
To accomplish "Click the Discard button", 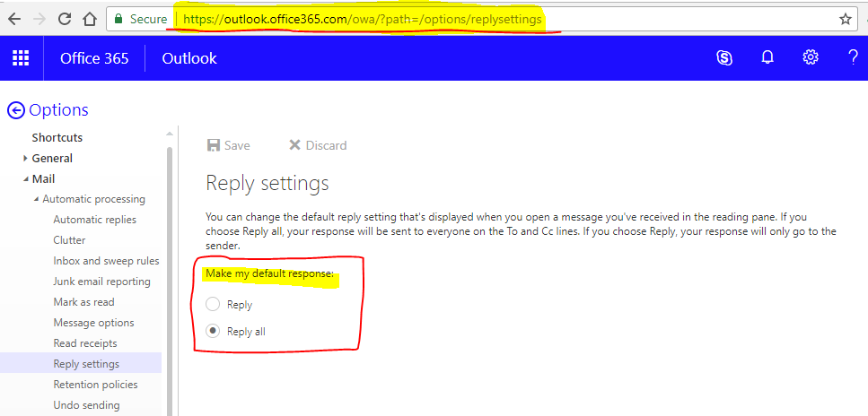I will [318, 145].
